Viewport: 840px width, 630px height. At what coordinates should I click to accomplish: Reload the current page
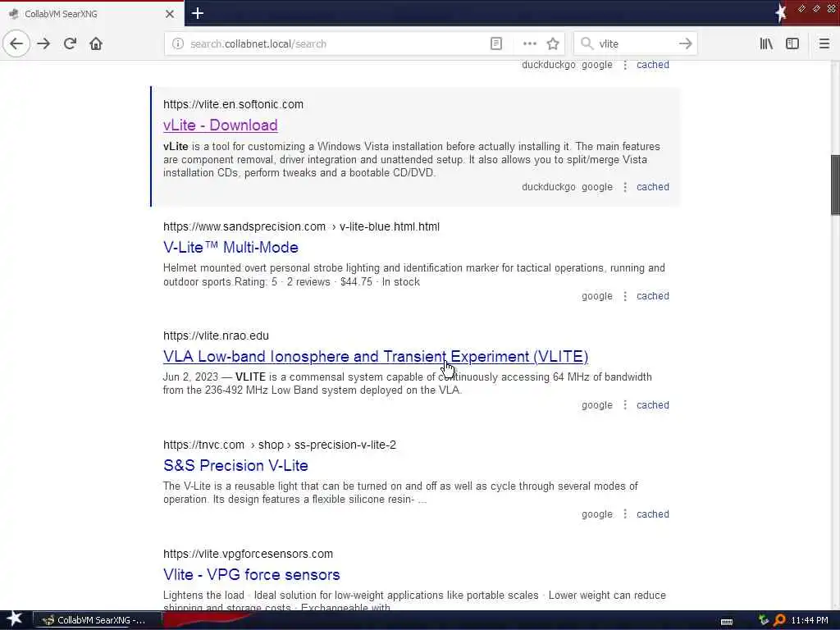pos(70,44)
